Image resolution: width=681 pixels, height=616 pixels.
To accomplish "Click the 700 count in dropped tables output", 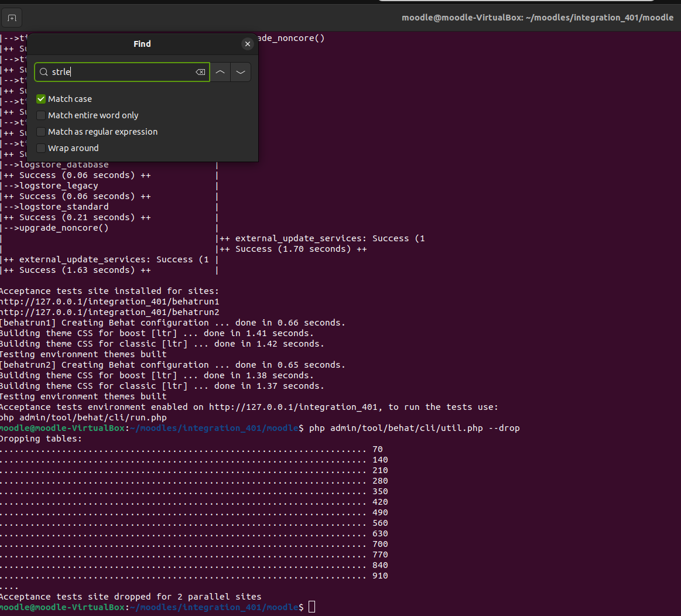I will pos(380,545).
